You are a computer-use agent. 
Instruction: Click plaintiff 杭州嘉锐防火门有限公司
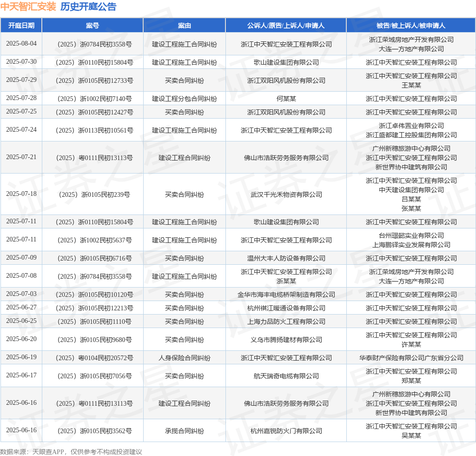click(286, 431)
